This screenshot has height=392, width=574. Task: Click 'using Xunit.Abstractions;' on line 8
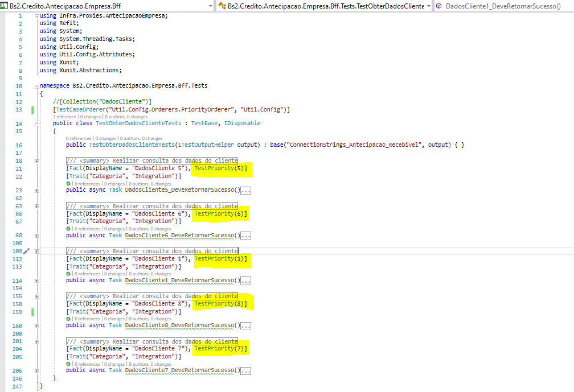(x=80, y=70)
